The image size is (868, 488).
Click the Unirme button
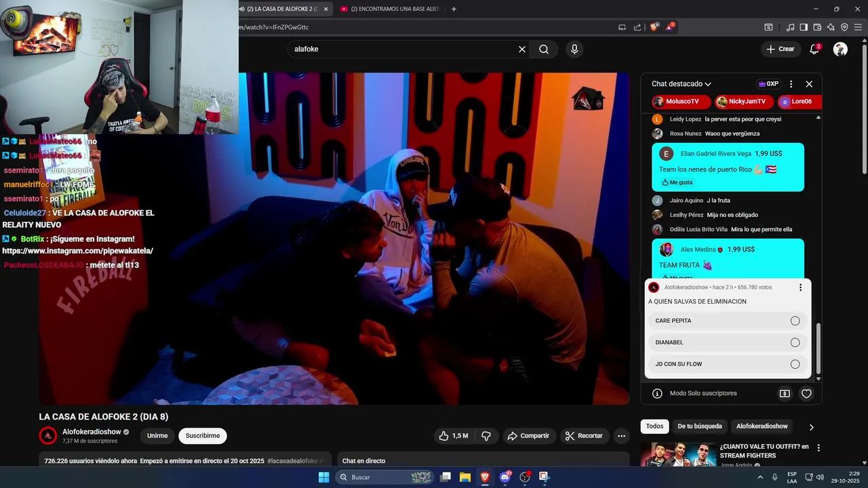157,436
